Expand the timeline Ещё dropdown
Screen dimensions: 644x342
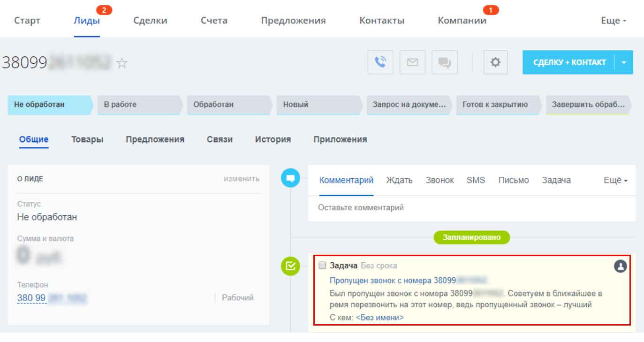(615, 181)
